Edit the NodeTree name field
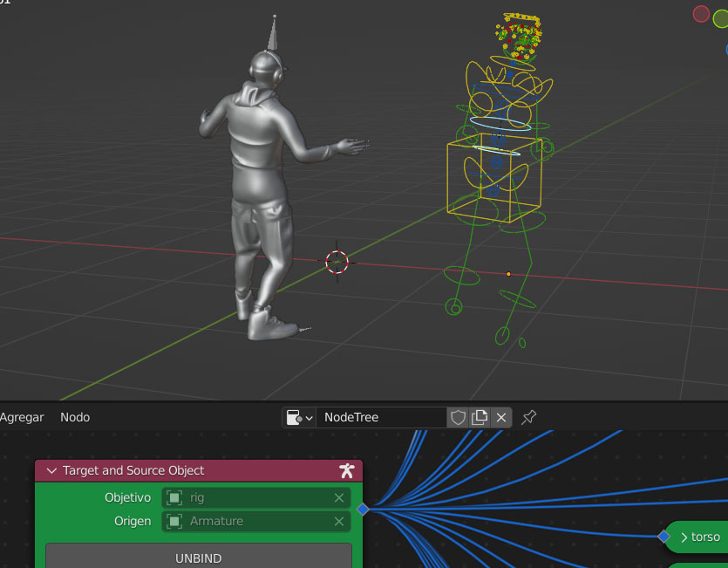Screen dimensions: 728x568 pyautogui.click(x=381, y=417)
